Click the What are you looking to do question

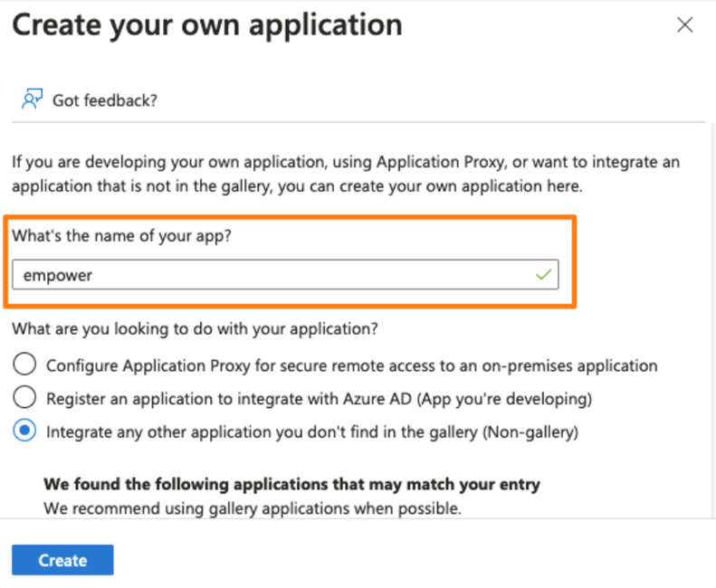coord(195,328)
